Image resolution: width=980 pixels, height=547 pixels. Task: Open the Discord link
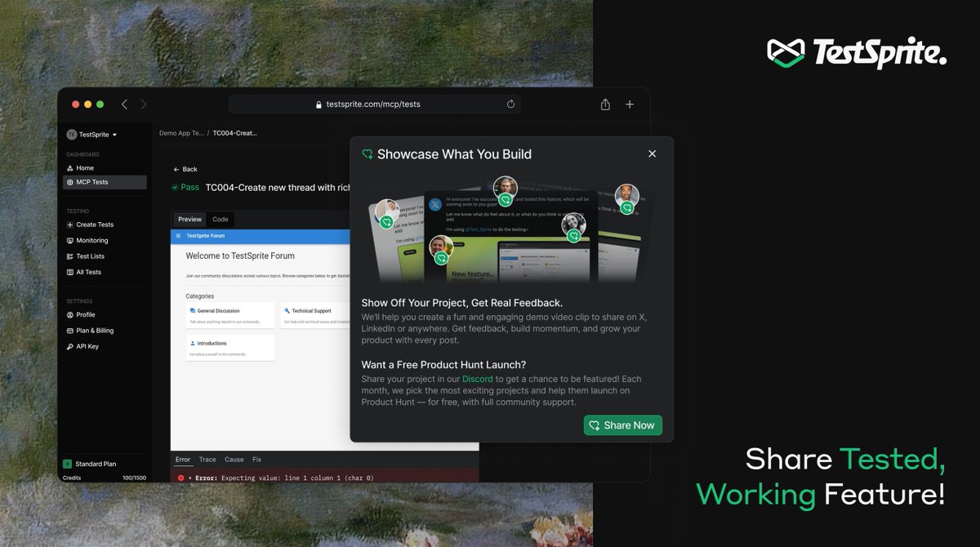click(478, 379)
